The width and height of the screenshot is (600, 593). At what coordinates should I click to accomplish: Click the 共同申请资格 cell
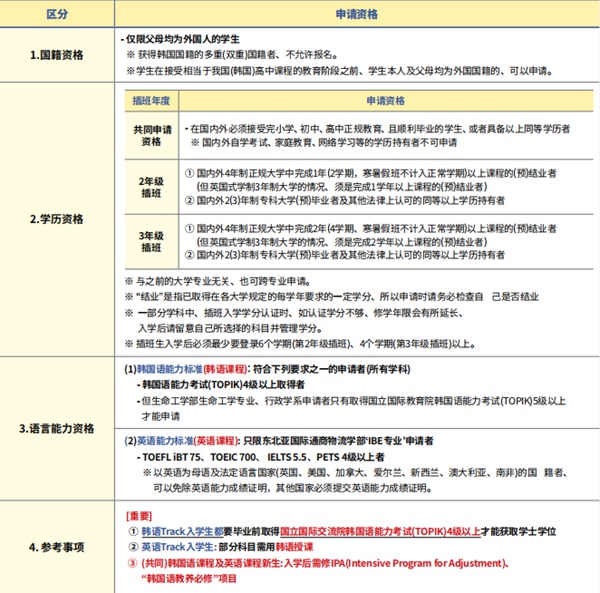point(152,136)
